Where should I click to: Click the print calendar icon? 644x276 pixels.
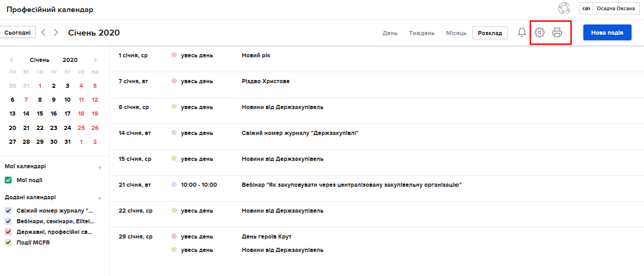[557, 32]
